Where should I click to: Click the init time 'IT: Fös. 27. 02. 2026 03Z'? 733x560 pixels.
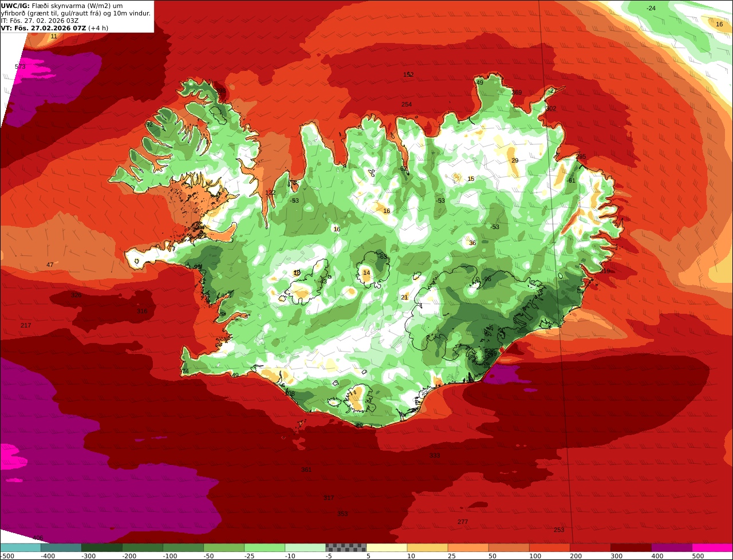pyautogui.click(x=40, y=21)
